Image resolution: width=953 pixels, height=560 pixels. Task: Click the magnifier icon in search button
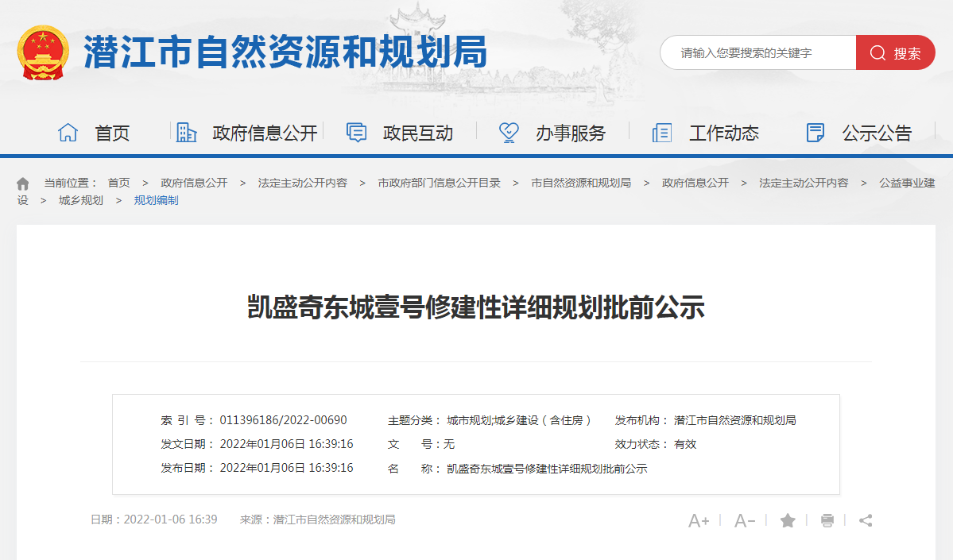coord(877,53)
